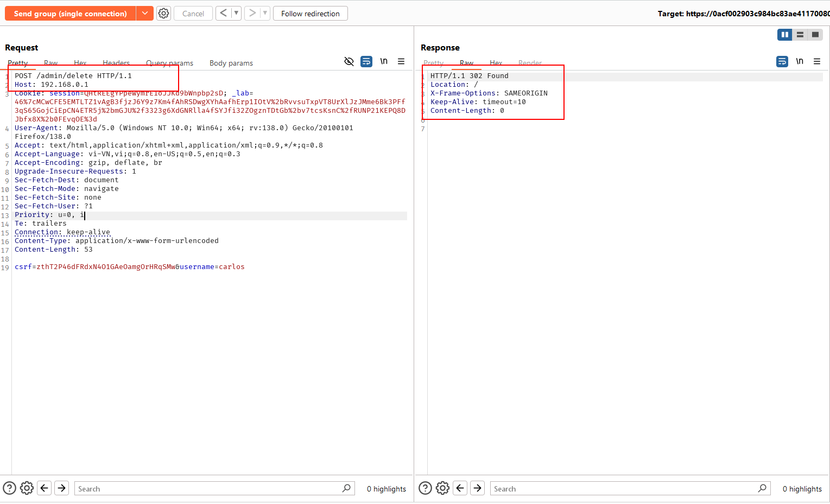The image size is (830, 504).
Task: Expand the forward history dropdown
Action: click(x=265, y=13)
